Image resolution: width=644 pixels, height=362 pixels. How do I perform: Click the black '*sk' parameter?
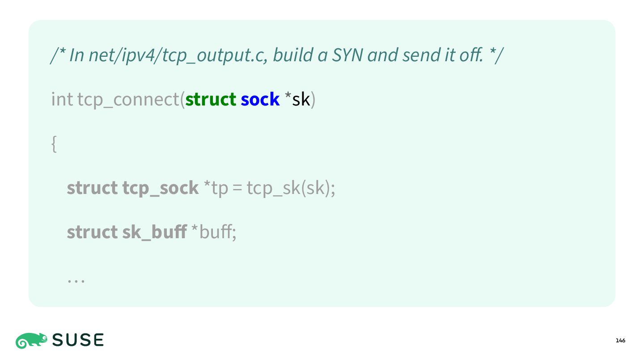pos(297,99)
